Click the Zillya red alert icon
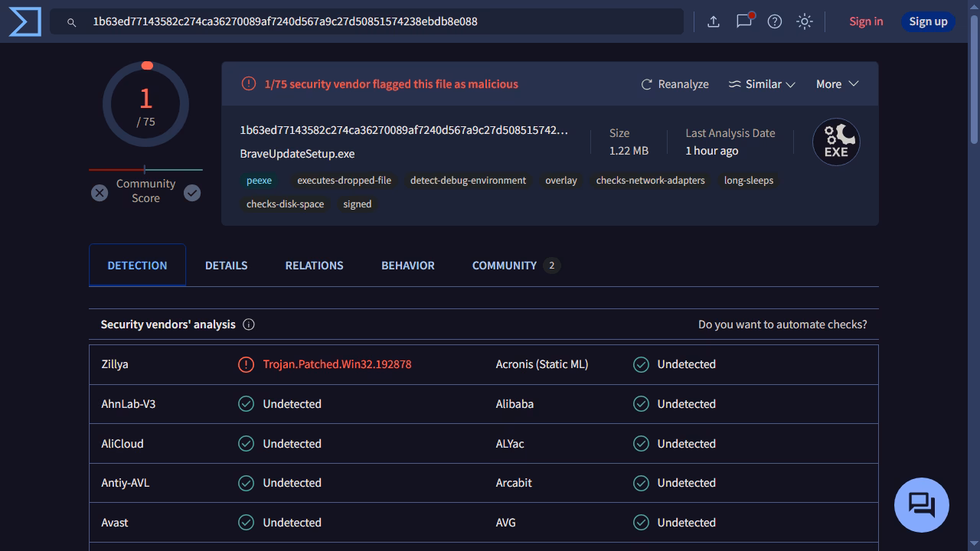 [246, 364]
